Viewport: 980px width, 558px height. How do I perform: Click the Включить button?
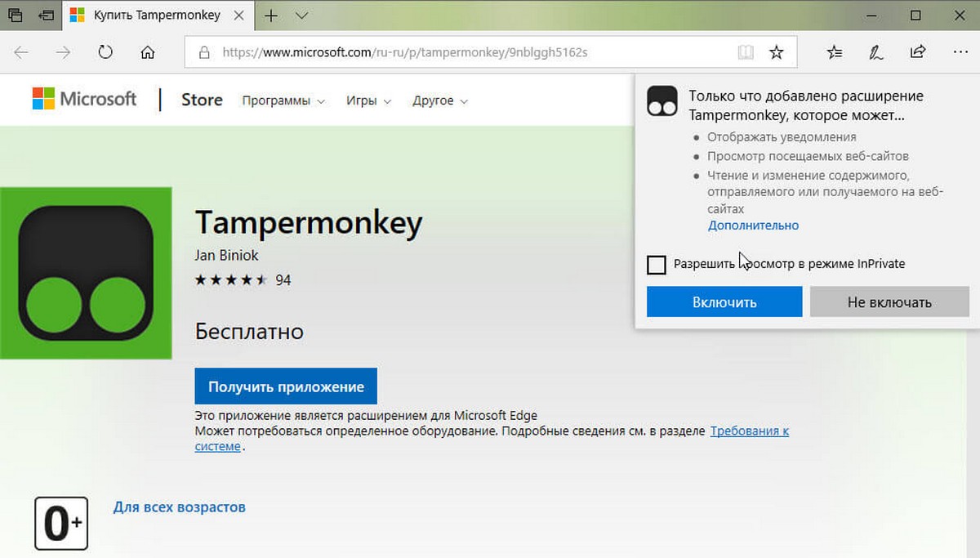pyautogui.click(x=724, y=301)
